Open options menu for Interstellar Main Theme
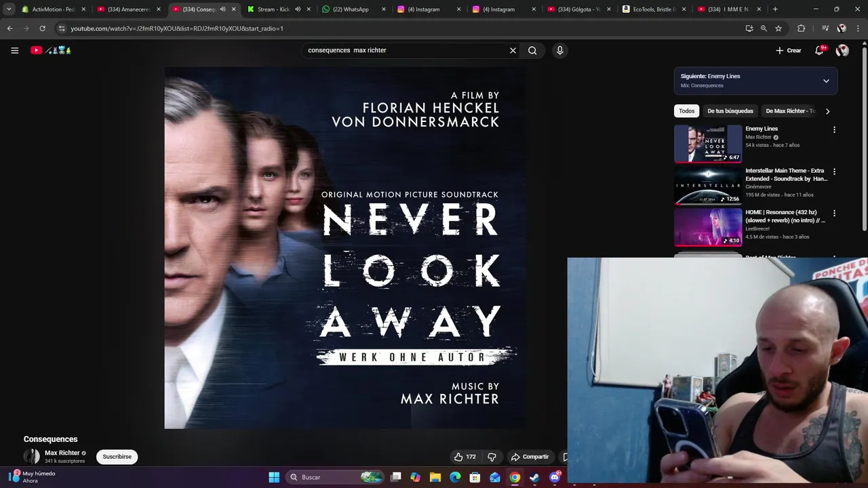 pos(834,171)
